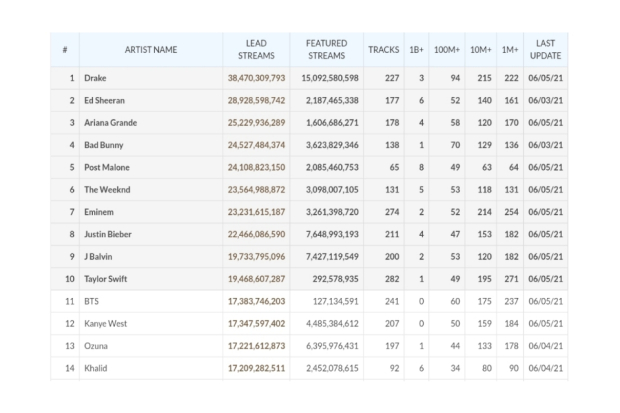Viewport: 620px width, 413px height.
Task: Click the 1B+ column header
Action: coord(416,49)
